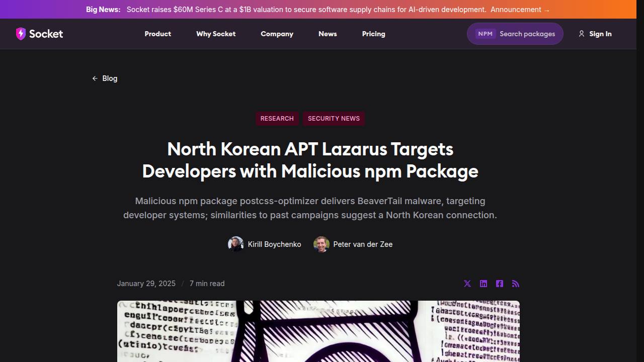This screenshot has height=362, width=644.
Task: Click the Socket shield logo icon
Action: click(x=21, y=34)
